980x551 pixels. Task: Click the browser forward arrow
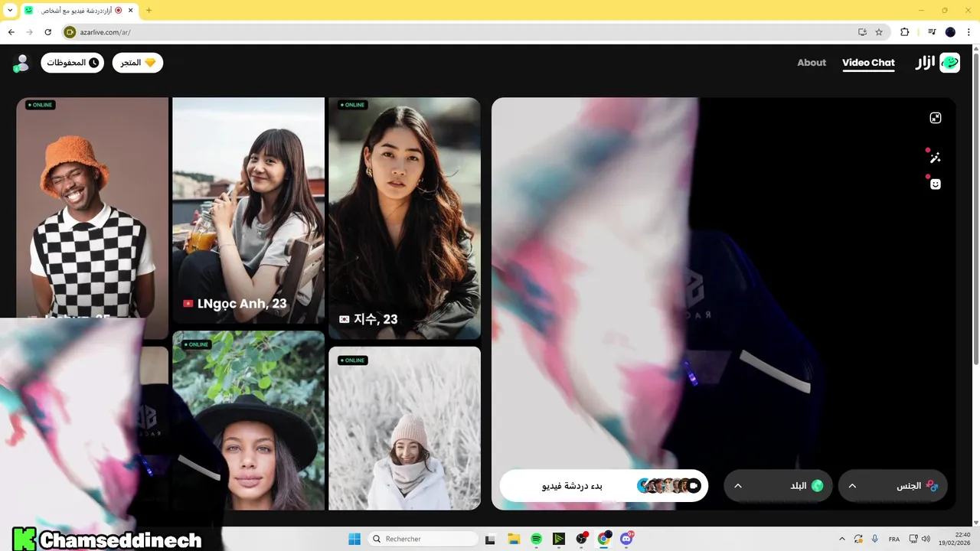coord(30,32)
